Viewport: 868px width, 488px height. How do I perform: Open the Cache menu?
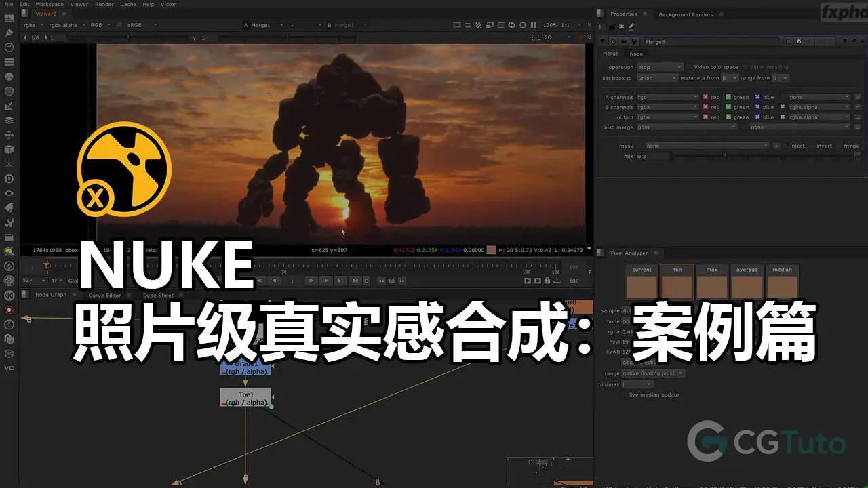click(128, 4)
